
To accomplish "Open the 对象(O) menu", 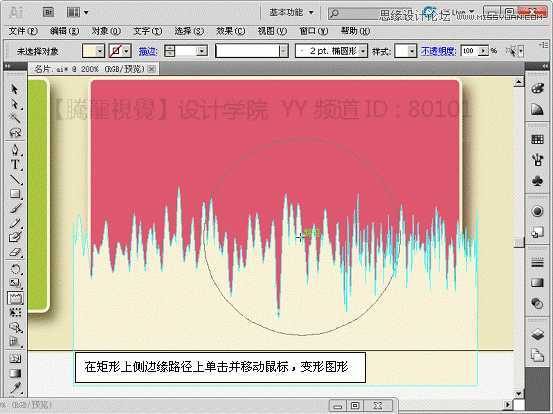I will [106, 31].
